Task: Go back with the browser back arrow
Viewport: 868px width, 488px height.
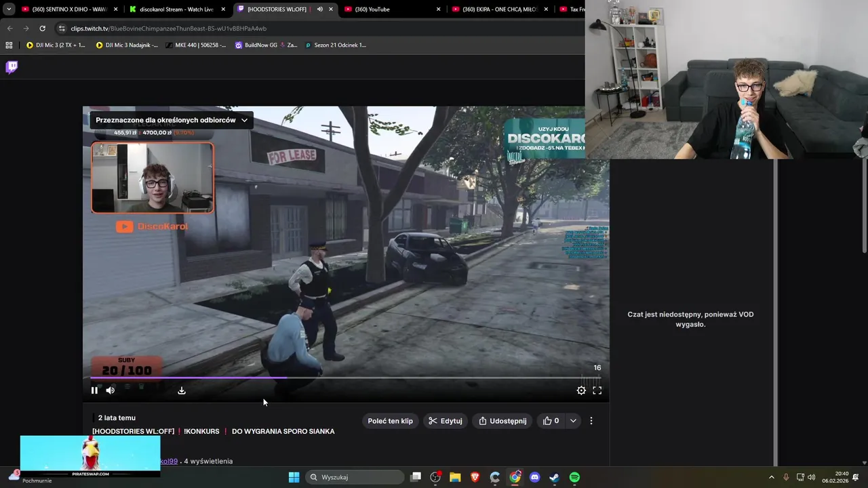Action: tap(9, 28)
